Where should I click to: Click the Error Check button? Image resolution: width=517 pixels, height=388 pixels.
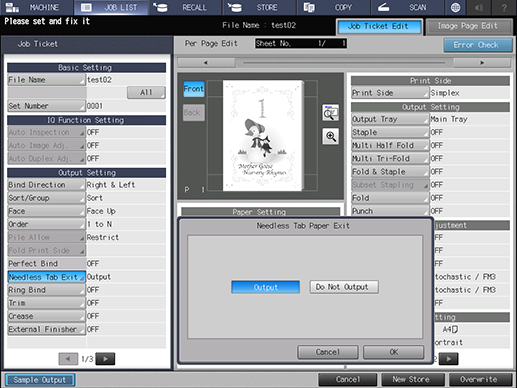478,45
